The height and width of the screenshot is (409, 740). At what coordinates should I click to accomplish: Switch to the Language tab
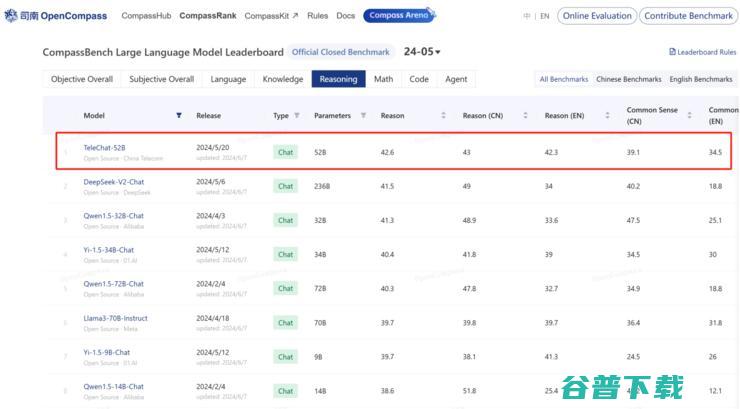coord(228,79)
